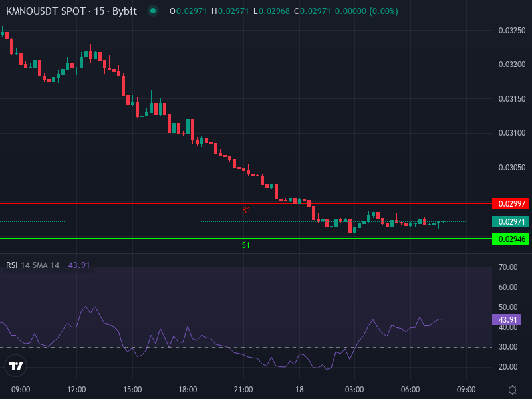Image resolution: width=532 pixels, height=399 pixels.
Task: Click the 70.00 RSI overbought level
Action: click(509, 268)
